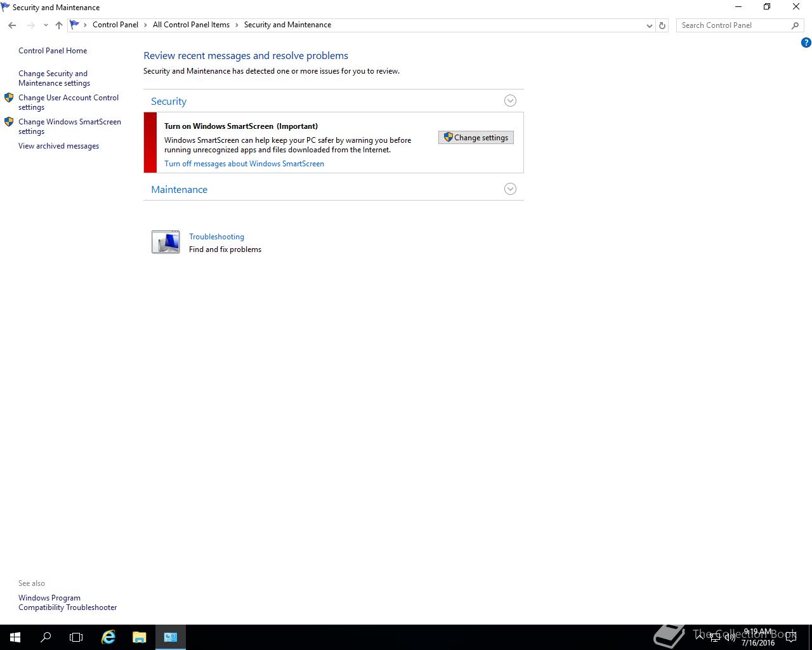
Task: Open File Explorer from taskbar
Action: 140,637
